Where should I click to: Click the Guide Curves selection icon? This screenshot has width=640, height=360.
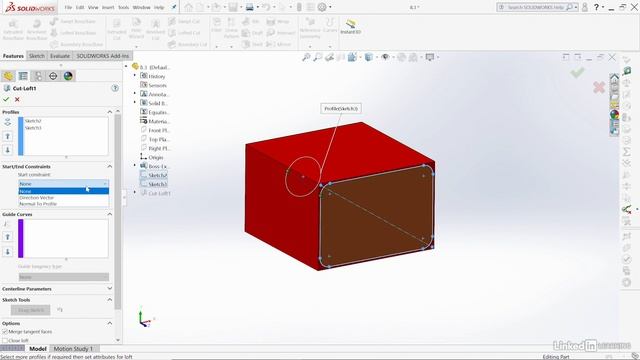(7, 224)
